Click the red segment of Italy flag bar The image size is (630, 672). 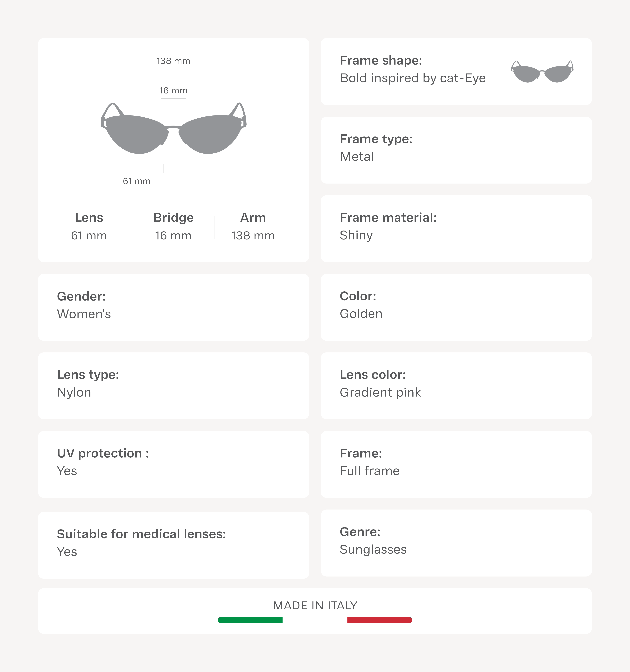(x=379, y=620)
